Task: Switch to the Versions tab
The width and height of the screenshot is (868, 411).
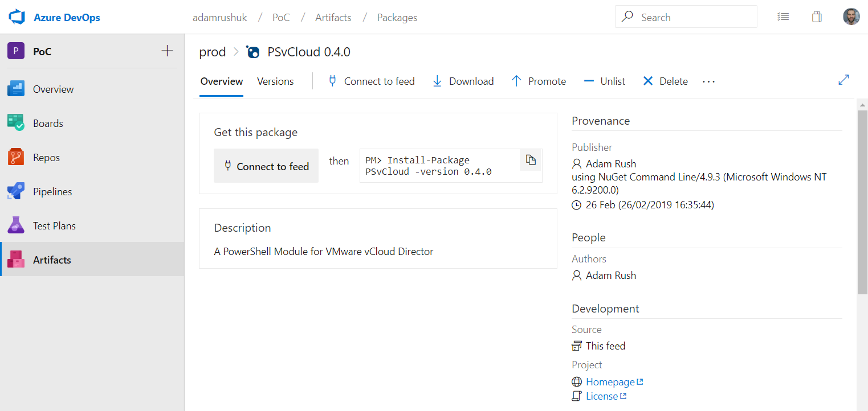Action: 275,81
